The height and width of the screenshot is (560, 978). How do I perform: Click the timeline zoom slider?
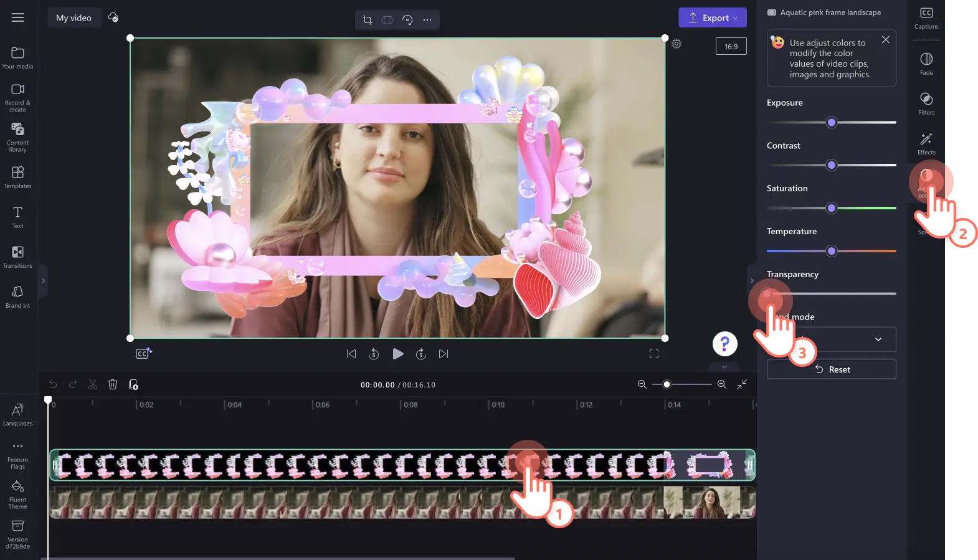(681, 384)
